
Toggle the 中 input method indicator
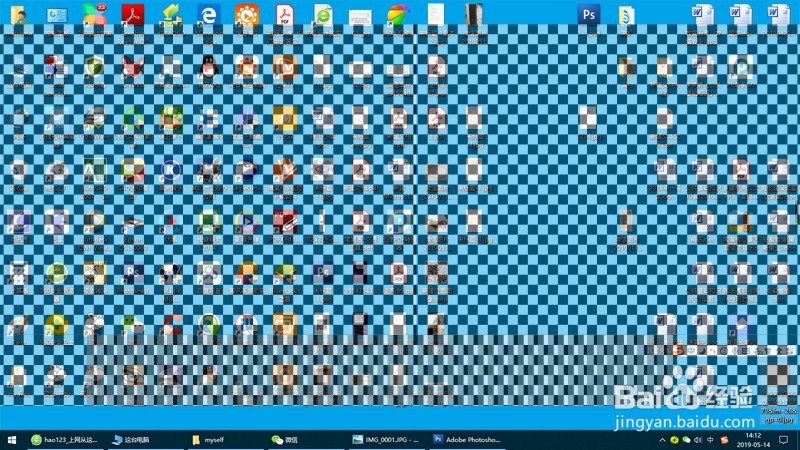(x=710, y=440)
